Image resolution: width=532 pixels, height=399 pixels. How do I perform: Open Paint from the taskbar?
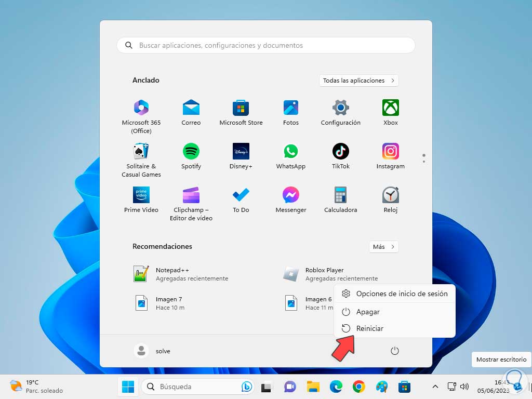point(382,387)
